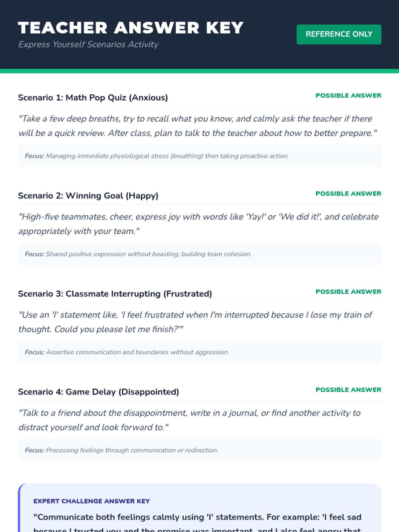This screenshot has width=399, height=532.
Task: Click Possible Answer label for Scenario 4
Action: pyautogui.click(x=348, y=390)
